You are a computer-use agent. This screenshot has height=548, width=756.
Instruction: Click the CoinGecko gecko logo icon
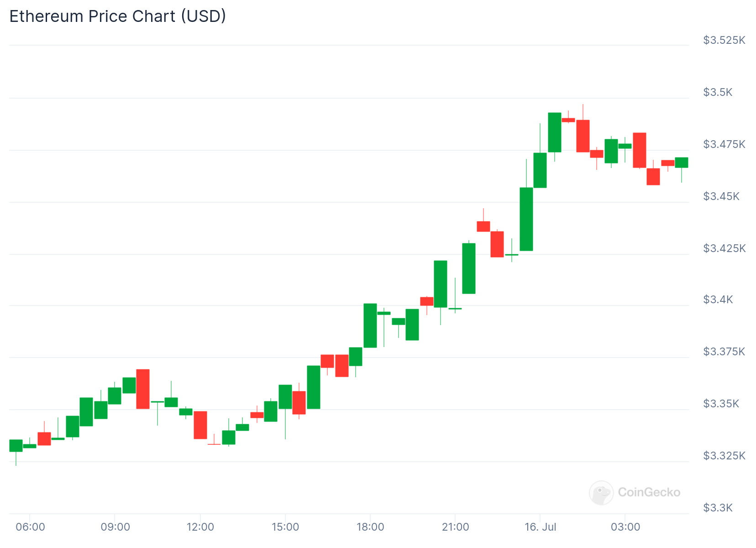pos(601,492)
